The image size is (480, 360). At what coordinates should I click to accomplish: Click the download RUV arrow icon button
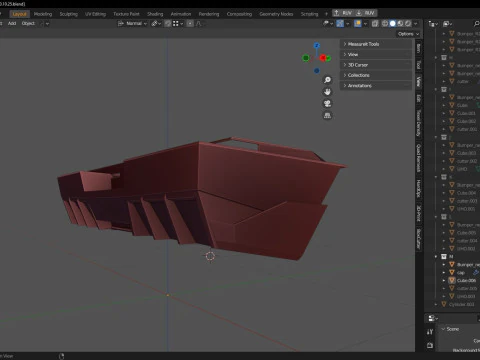tap(366, 13)
